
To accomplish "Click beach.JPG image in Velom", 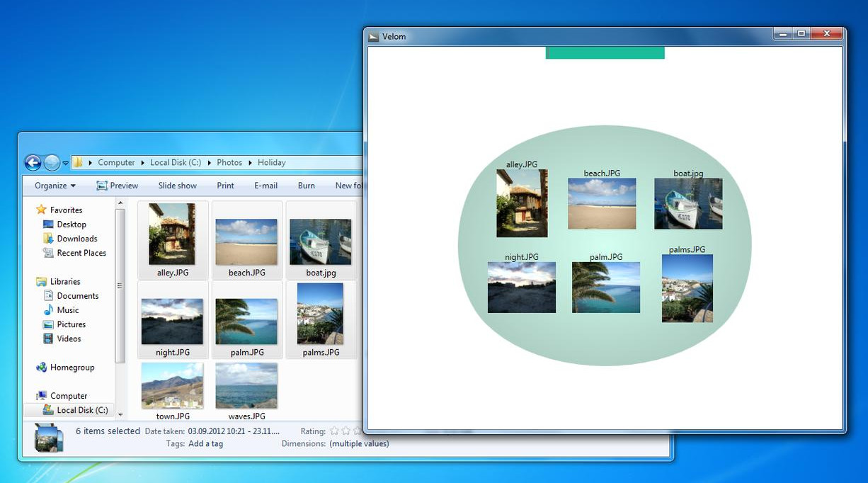I will click(x=602, y=204).
